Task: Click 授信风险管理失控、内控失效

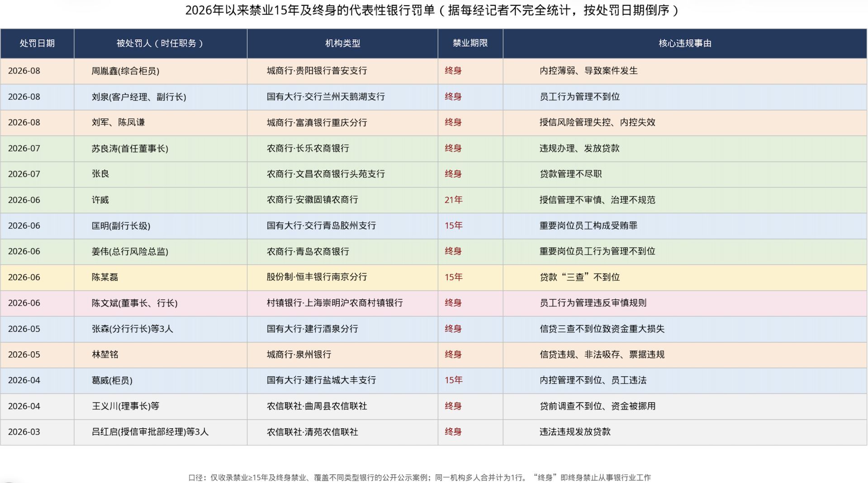Action: coord(597,122)
